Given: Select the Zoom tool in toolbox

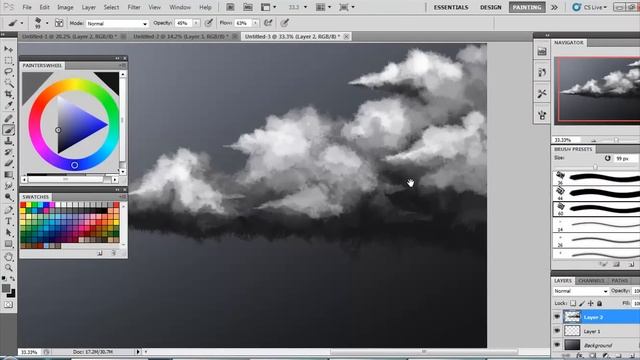Looking at the screenshot, I should pos(8,268).
